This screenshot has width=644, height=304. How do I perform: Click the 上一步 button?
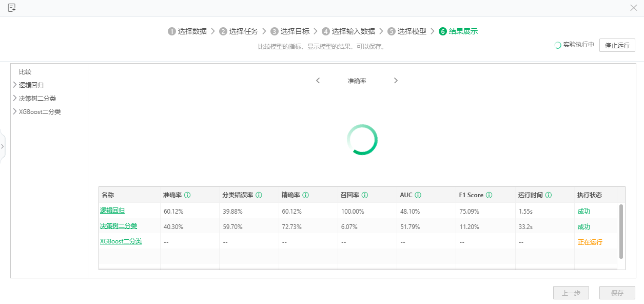click(x=571, y=293)
